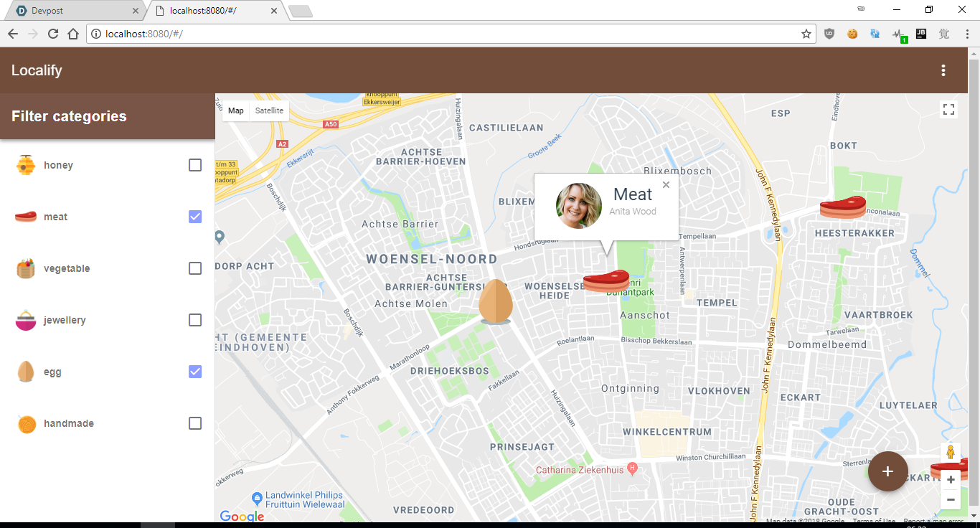Image resolution: width=980 pixels, height=528 pixels.
Task: Select meat marker near Heesterakker
Action: 843,207
